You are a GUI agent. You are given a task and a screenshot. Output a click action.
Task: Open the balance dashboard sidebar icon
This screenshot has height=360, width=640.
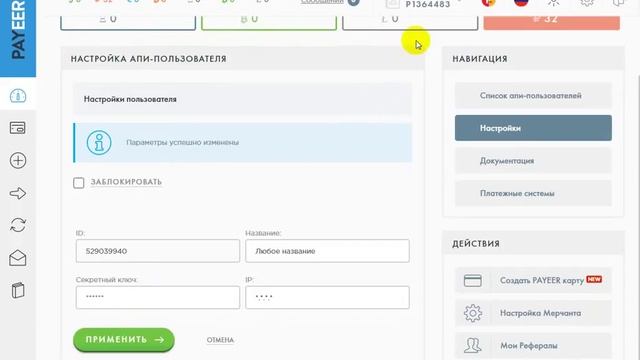click(18, 96)
